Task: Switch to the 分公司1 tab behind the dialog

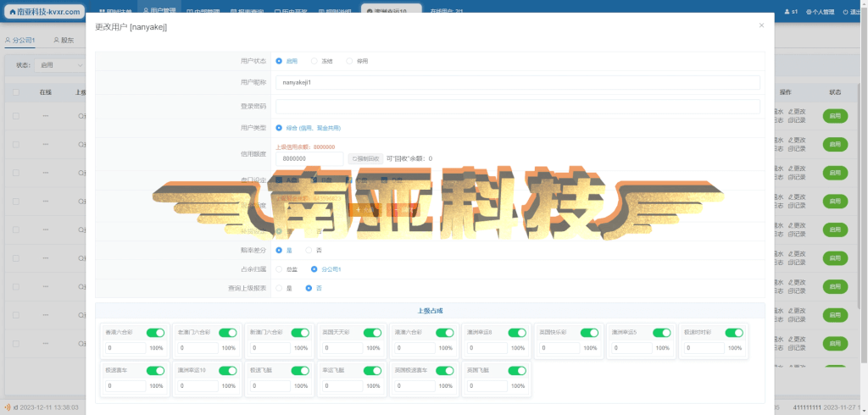Action: point(20,40)
